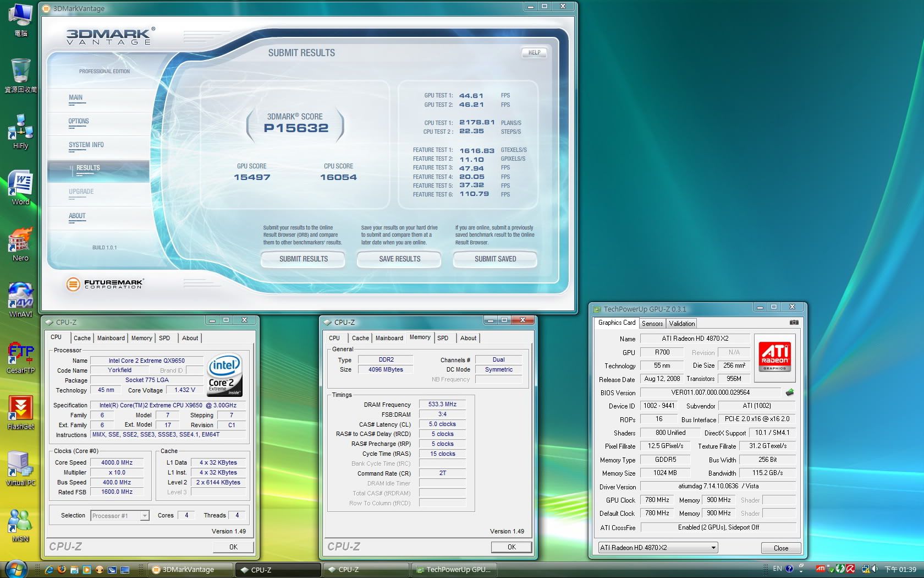This screenshot has width=924, height=578.
Task: Open the volume speaker tray icon
Action: click(x=875, y=569)
